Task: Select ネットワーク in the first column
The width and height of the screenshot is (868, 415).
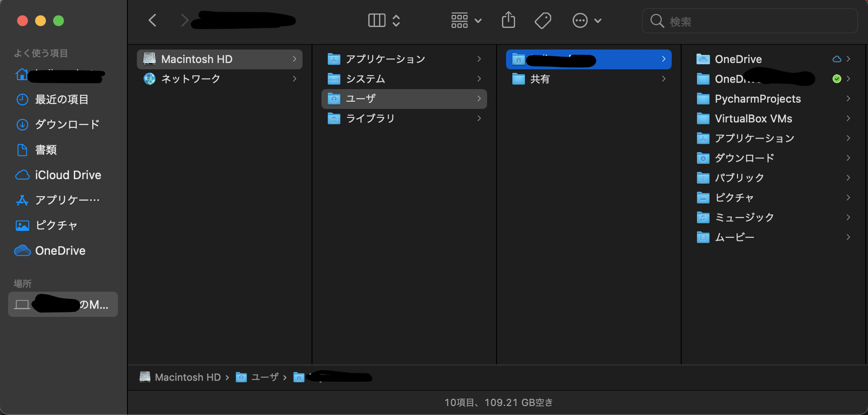Action: tap(220, 79)
